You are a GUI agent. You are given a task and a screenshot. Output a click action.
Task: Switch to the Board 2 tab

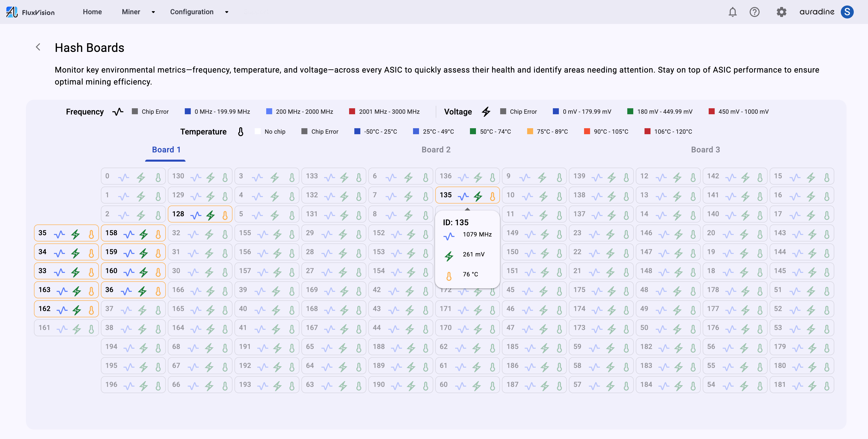click(436, 150)
